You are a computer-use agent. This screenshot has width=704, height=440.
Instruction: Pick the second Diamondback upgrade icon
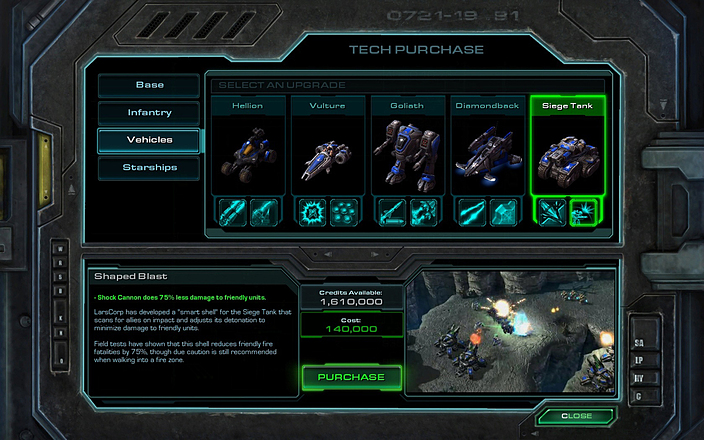coord(503,212)
